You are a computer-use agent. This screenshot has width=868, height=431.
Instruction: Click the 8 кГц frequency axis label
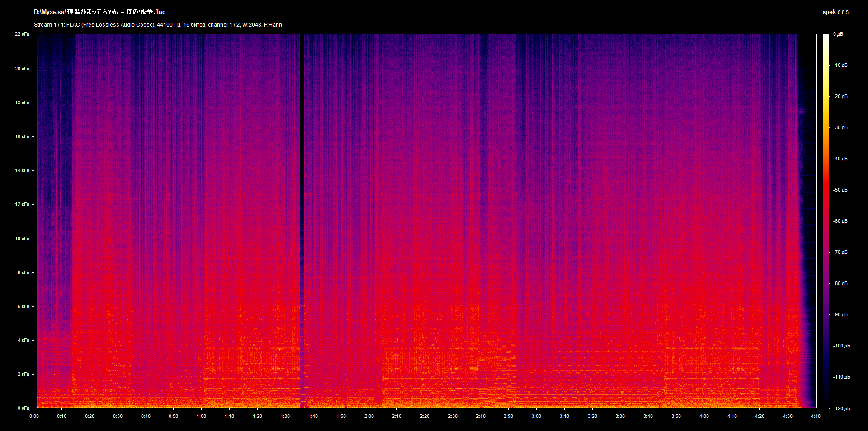click(x=24, y=272)
